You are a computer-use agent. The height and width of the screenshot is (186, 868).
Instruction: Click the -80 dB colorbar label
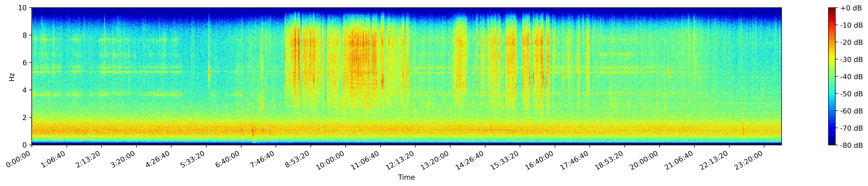(x=852, y=145)
